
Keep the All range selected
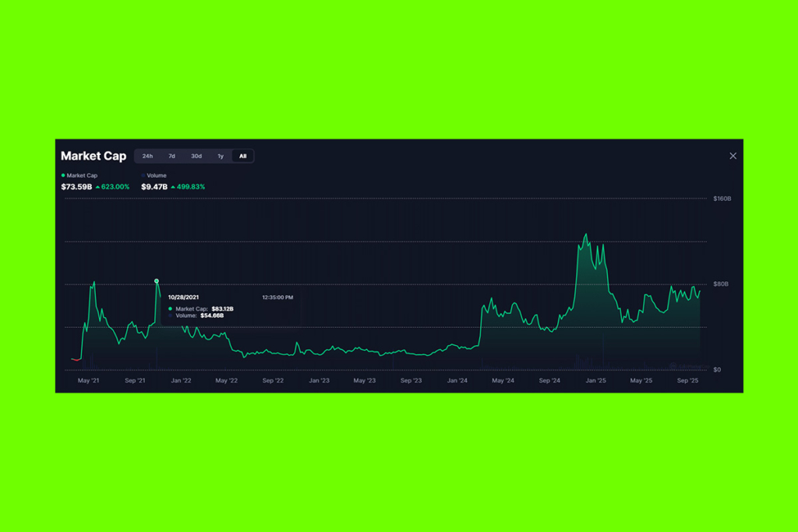click(242, 156)
